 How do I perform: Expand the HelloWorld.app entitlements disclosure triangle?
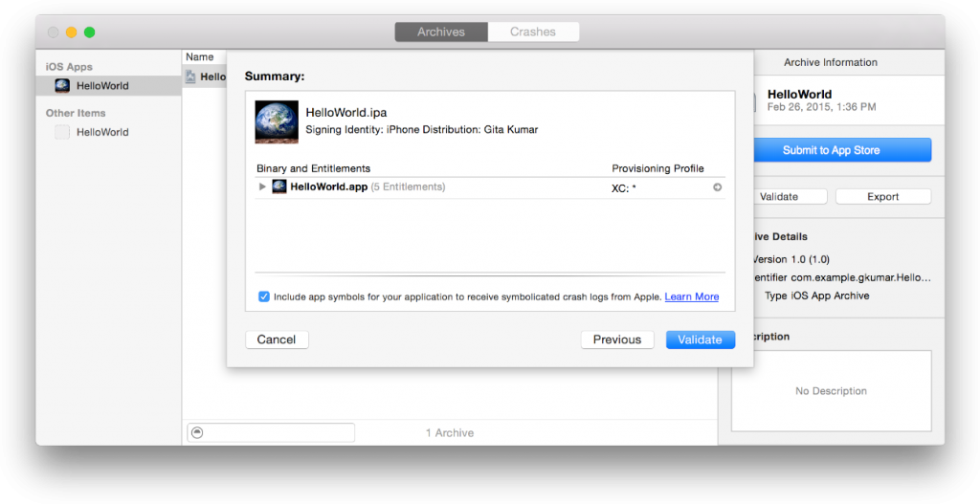(262, 186)
